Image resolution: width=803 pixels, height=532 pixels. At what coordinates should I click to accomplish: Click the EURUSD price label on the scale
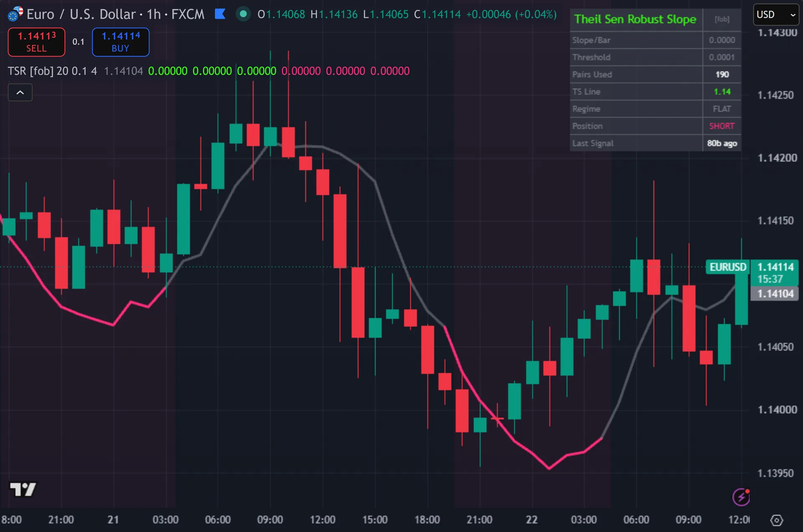[x=728, y=267]
